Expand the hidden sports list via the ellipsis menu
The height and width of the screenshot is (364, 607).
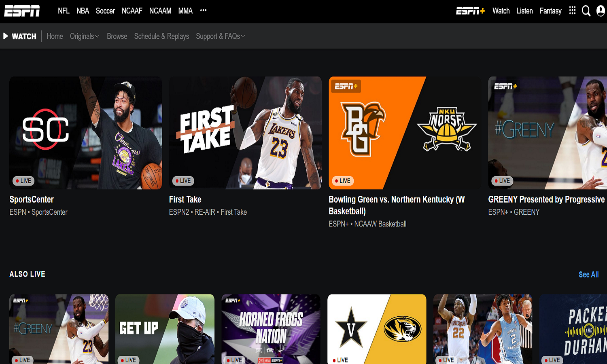pos(203,11)
